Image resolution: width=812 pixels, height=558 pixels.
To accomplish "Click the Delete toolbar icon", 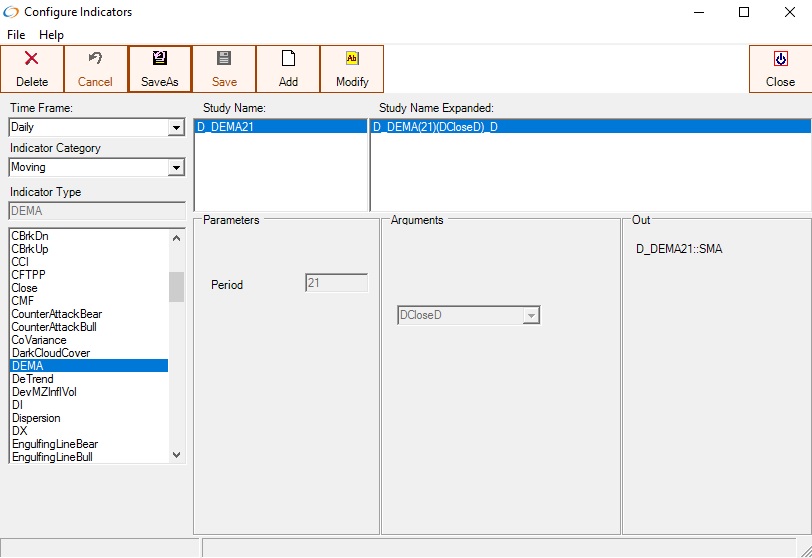I will (32, 59).
